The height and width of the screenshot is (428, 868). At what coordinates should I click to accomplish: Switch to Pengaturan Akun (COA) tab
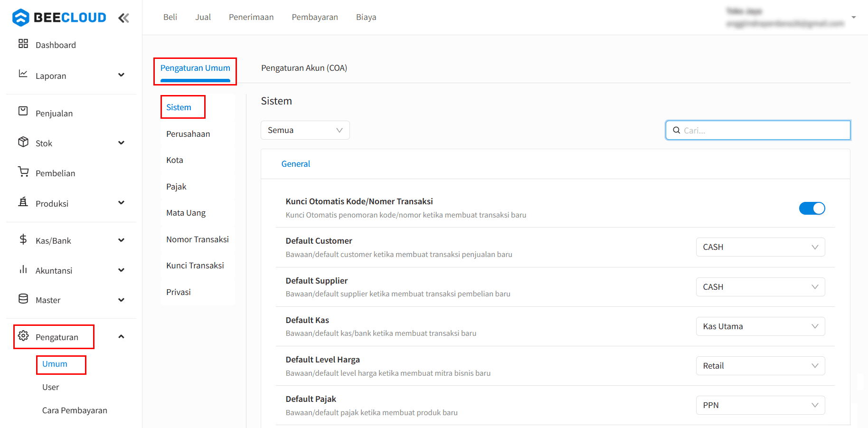point(304,68)
